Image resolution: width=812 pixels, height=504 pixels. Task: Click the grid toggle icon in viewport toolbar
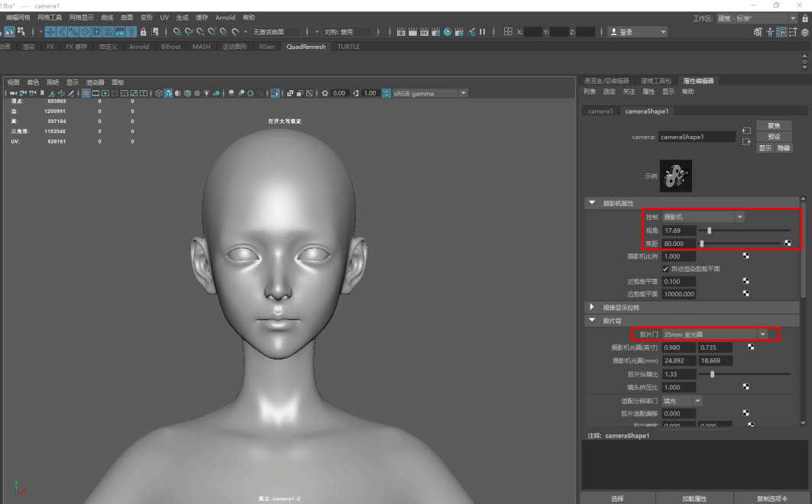coord(86,93)
